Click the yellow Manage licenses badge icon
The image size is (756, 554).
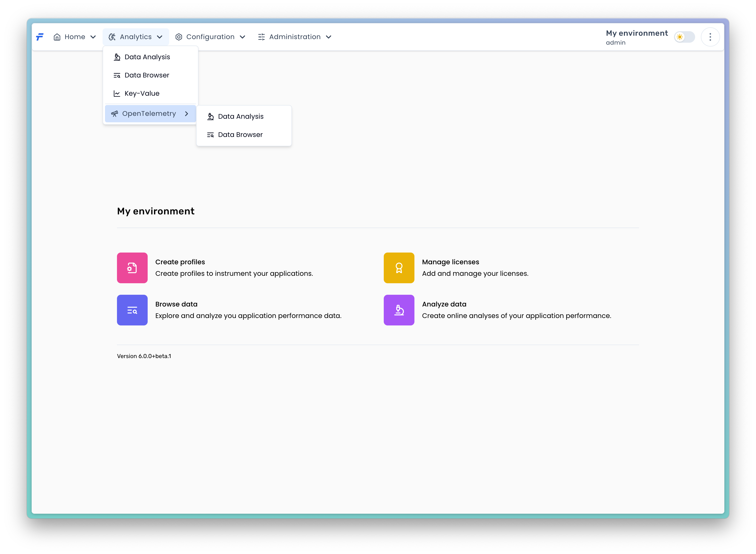coord(399,268)
